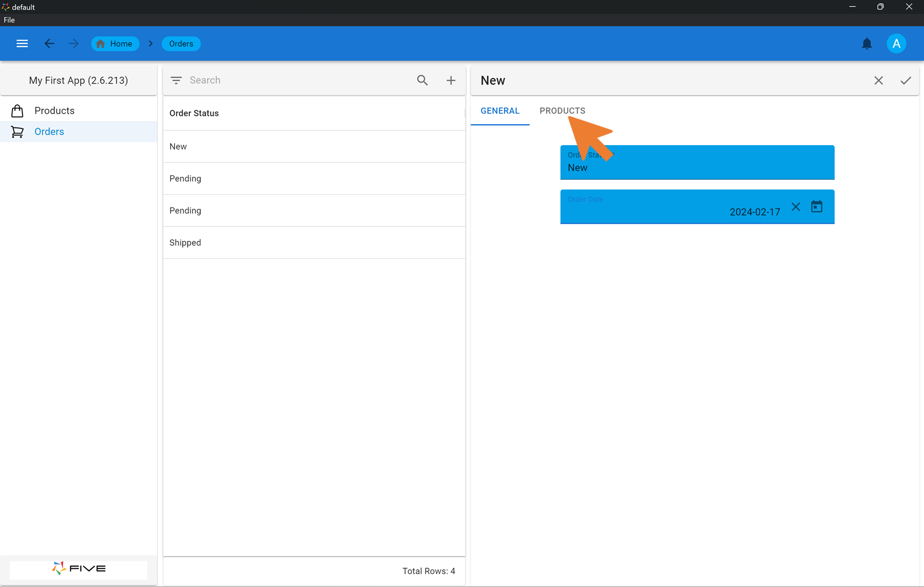
Task: Open the File menu
Action: [9, 20]
